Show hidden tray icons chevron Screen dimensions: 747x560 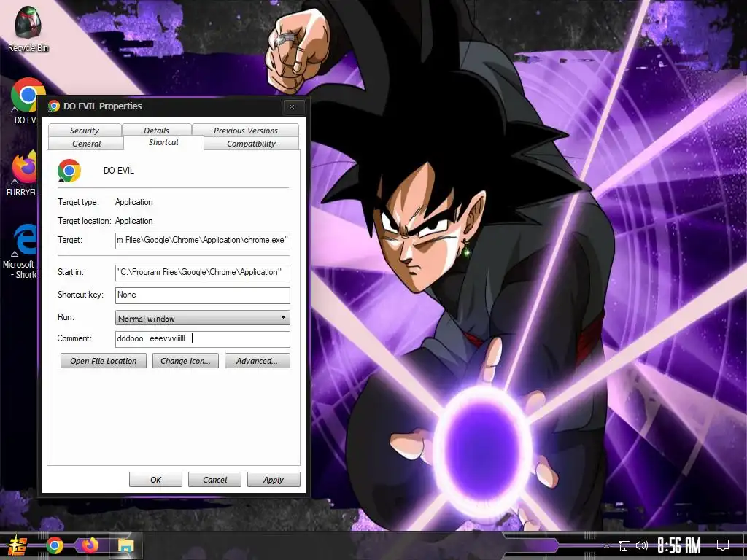pos(606,545)
